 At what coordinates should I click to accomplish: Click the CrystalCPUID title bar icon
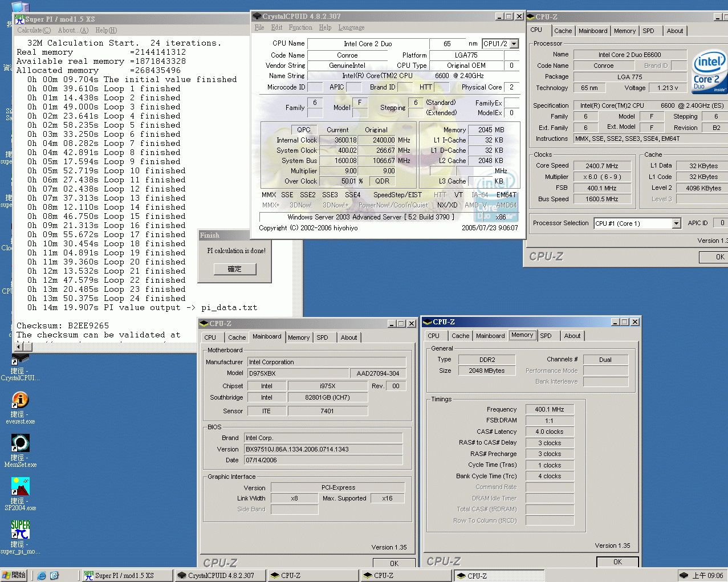(x=257, y=17)
